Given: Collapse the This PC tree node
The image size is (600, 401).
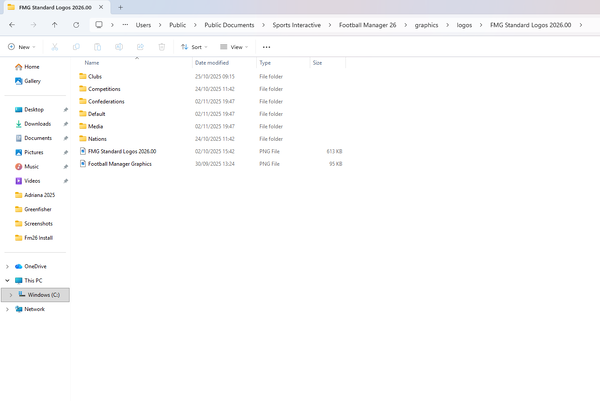Looking at the screenshot, I should [x=7, y=280].
